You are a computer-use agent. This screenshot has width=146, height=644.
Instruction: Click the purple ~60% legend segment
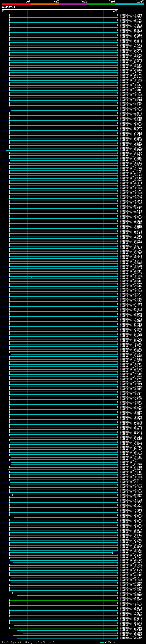[73, 4]
